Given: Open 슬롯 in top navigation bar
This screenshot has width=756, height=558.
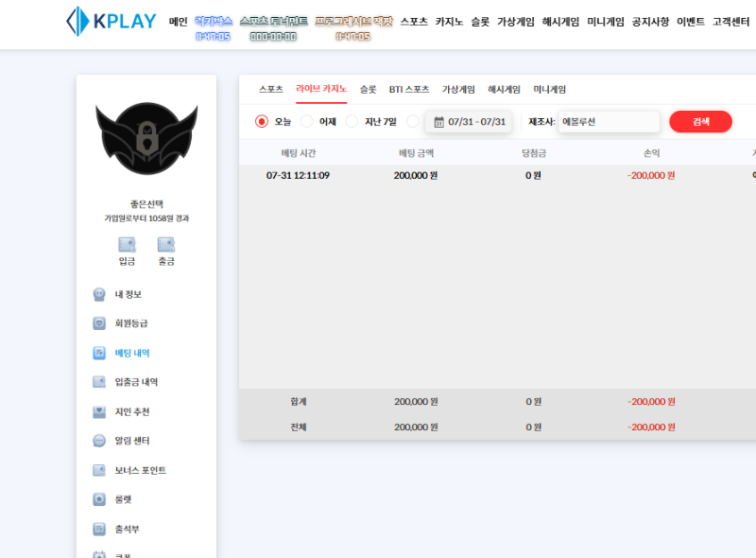Looking at the screenshot, I should click(x=480, y=22).
